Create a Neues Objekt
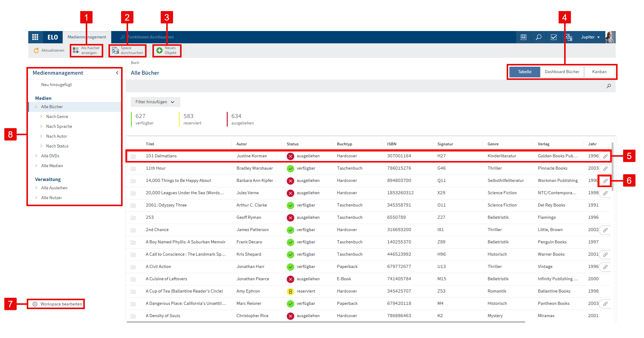This screenshot has width=644, height=338. tap(167, 50)
